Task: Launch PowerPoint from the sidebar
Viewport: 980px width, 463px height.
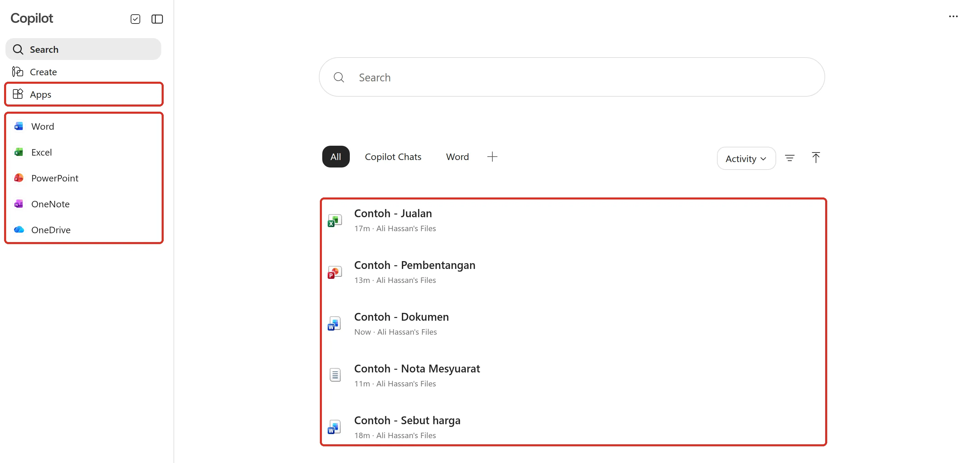Action: tap(83, 178)
